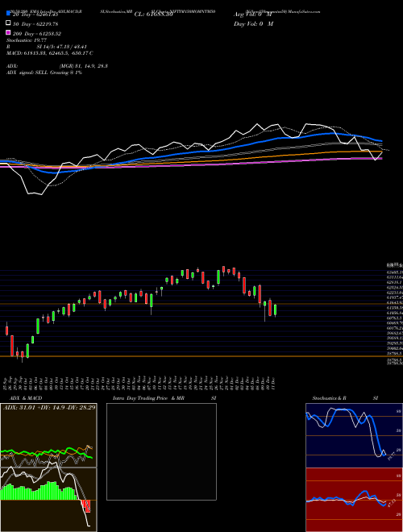Click the white 50 Day EMA legend swatch
Viewport: 403px width, 532px height.
click(x=8, y=23)
